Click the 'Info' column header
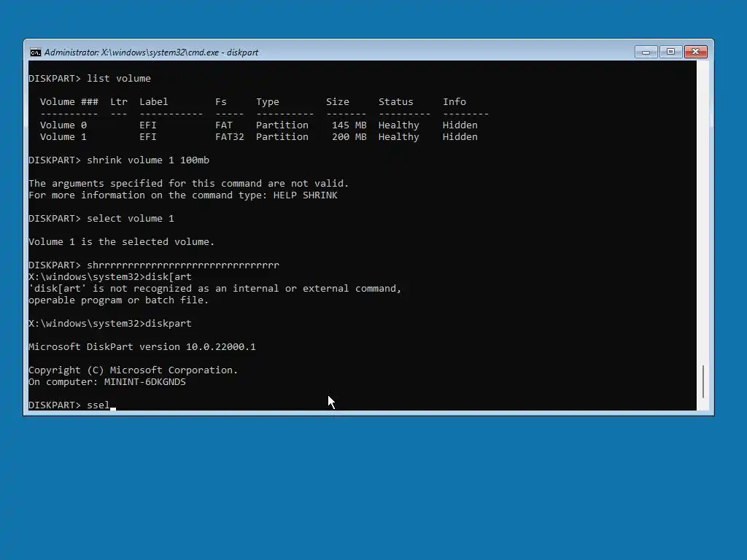Image resolution: width=747 pixels, height=560 pixels. (x=454, y=102)
